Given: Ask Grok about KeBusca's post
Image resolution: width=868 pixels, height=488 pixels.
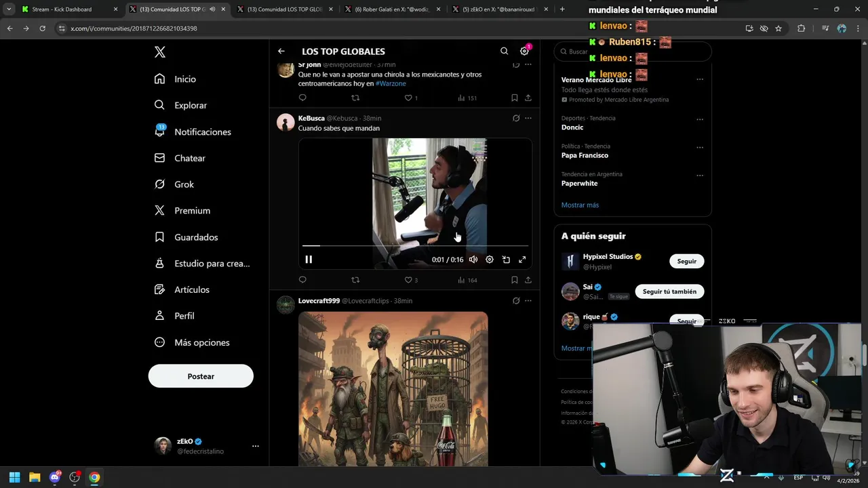Looking at the screenshot, I should tap(516, 118).
